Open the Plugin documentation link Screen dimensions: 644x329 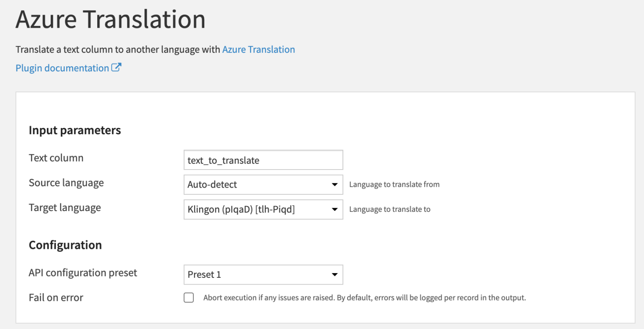pyautogui.click(x=61, y=68)
